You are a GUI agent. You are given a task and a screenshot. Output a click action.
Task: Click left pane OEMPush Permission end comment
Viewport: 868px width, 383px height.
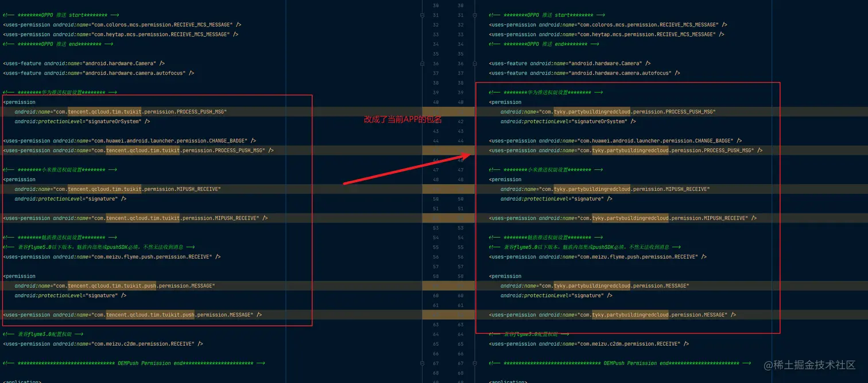coord(134,363)
